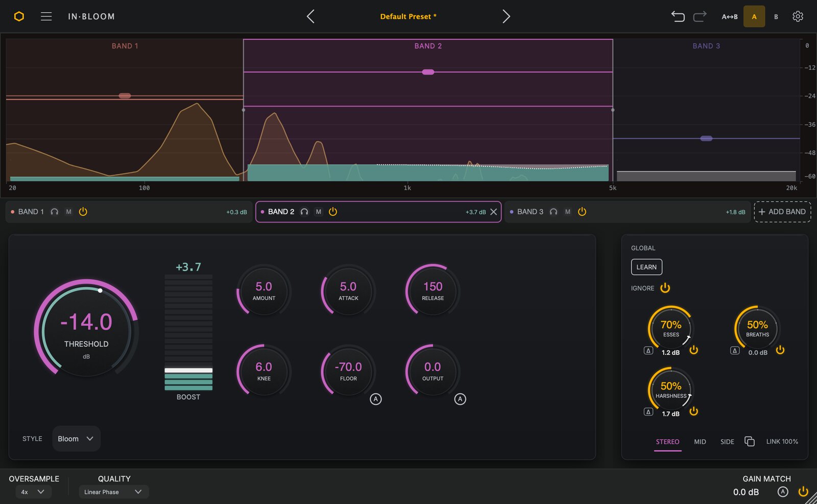Open the hamburger menu
The height and width of the screenshot is (504, 817).
click(x=46, y=16)
